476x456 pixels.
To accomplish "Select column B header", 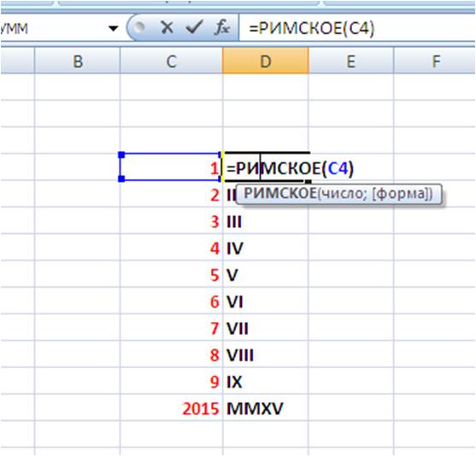I will pyautogui.click(x=78, y=61).
